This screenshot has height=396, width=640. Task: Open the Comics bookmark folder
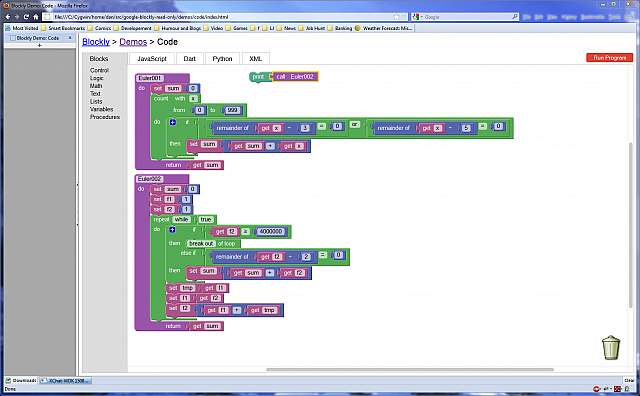pyautogui.click(x=99, y=28)
